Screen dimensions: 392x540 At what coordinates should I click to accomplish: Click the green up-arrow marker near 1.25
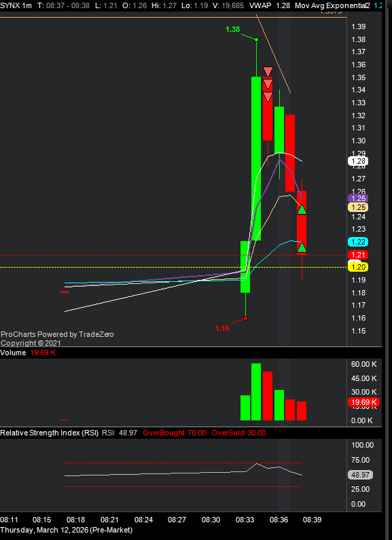coord(302,209)
